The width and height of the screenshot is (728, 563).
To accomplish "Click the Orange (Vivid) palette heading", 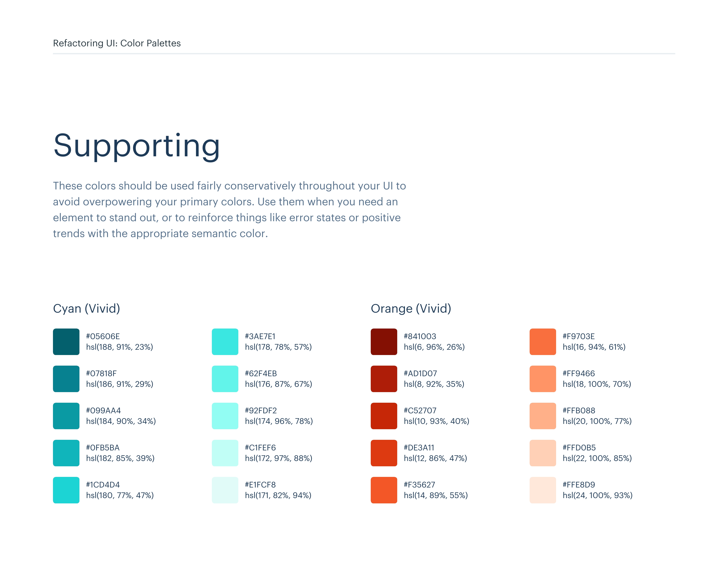I will (x=411, y=308).
